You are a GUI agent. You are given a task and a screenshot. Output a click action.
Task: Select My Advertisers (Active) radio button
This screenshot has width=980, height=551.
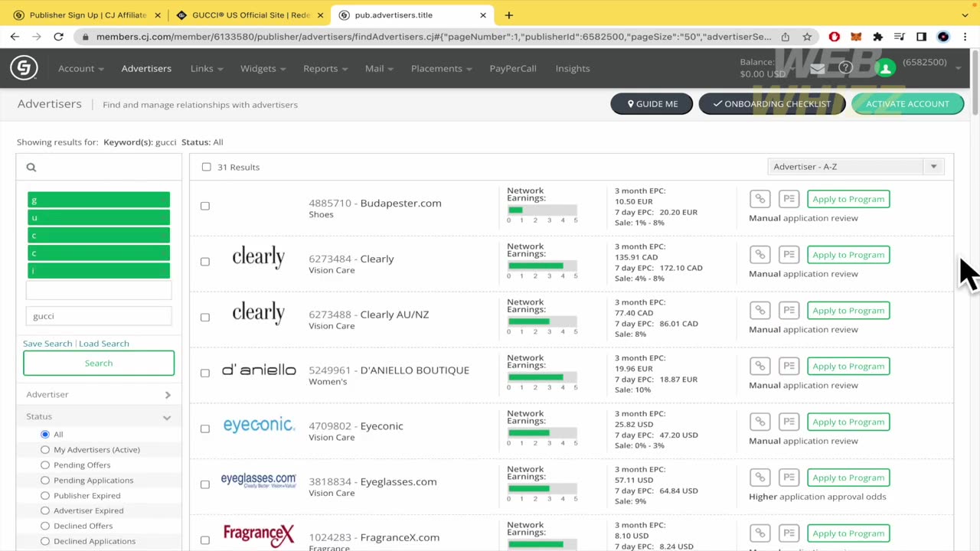[45, 449]
